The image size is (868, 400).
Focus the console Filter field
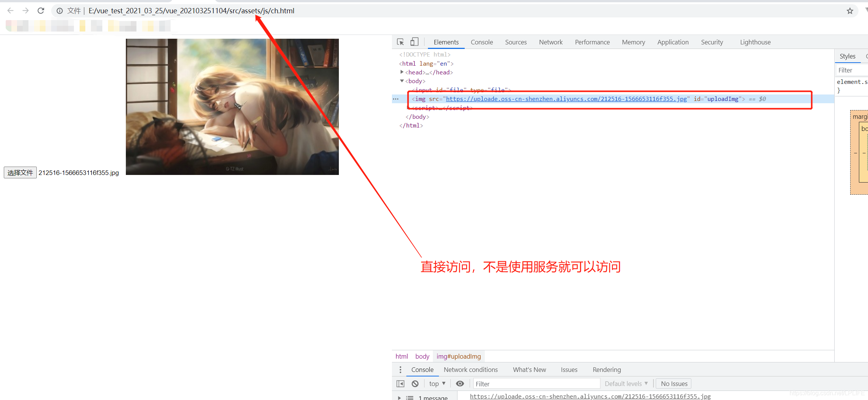pyautogui.click(x=537, y=384)
